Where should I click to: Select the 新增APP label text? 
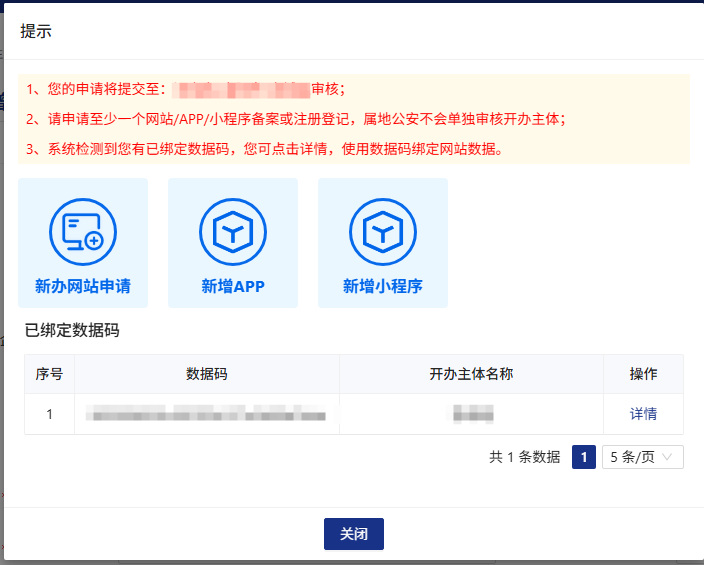tap(233, 286)
